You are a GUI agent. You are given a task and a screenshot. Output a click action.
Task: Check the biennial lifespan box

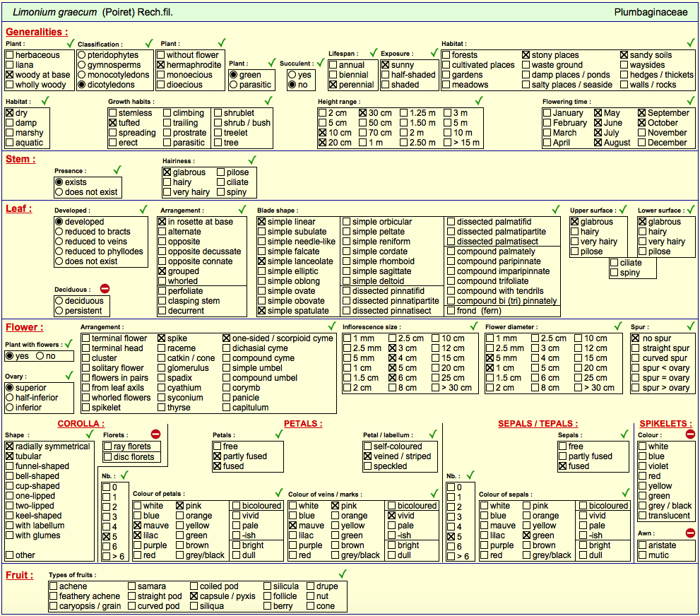pos(333,75)
